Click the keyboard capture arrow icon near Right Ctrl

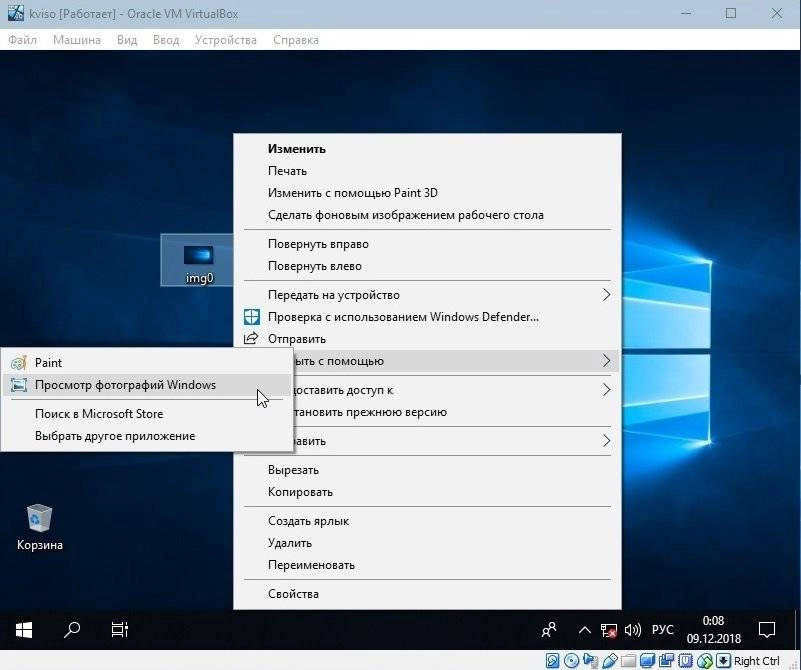point(723,660)
